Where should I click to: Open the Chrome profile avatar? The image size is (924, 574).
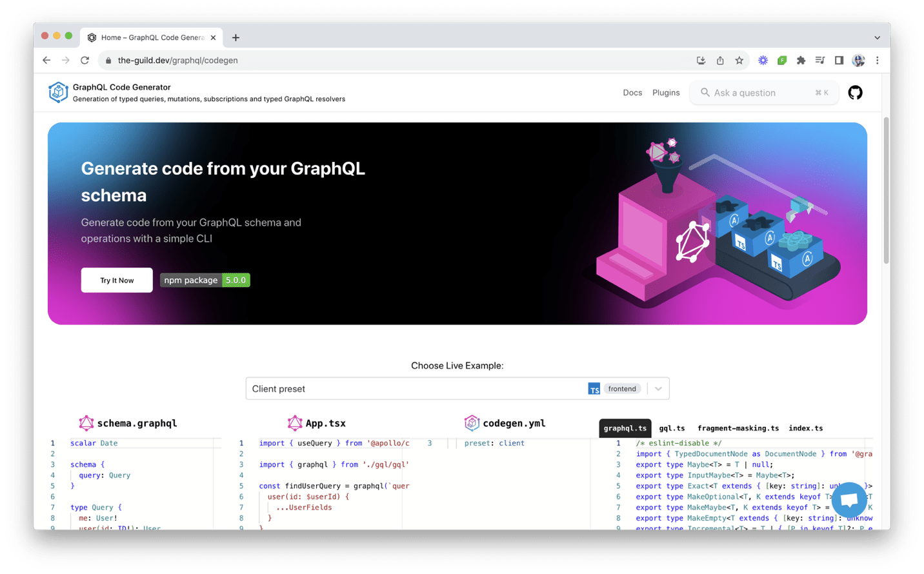(x=858, y=60)
